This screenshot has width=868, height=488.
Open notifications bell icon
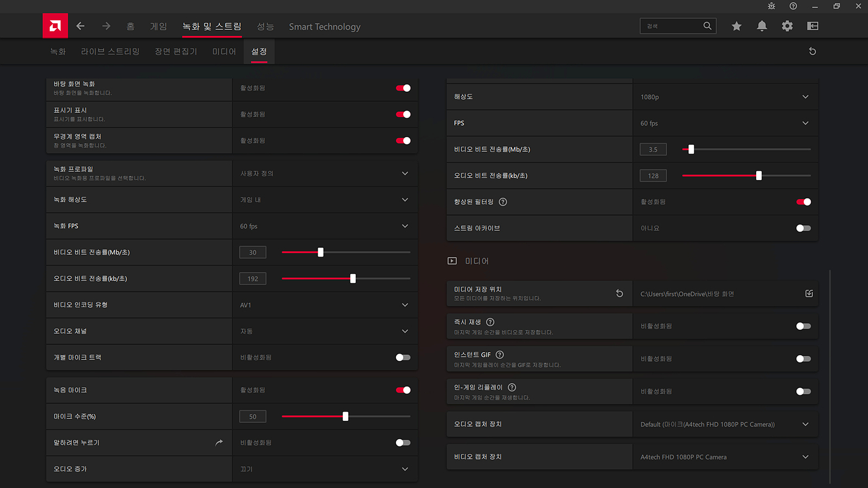(x=762, y=26)
